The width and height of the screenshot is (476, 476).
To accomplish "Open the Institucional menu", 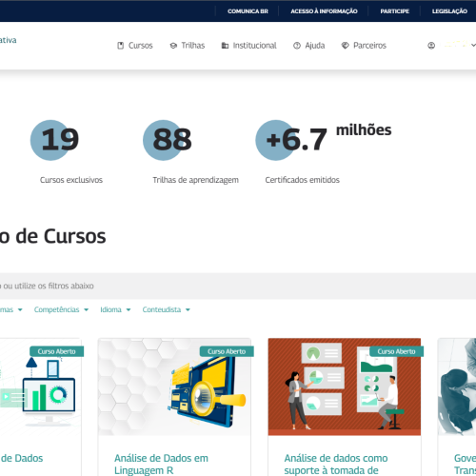I will (x=249, y=46).
